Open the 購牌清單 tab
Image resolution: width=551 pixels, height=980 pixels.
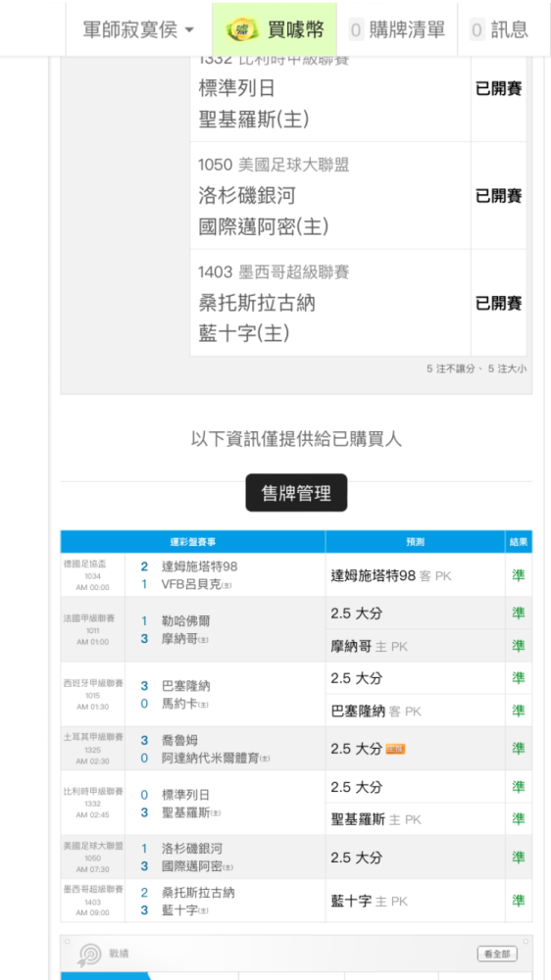tap(397, 29)
